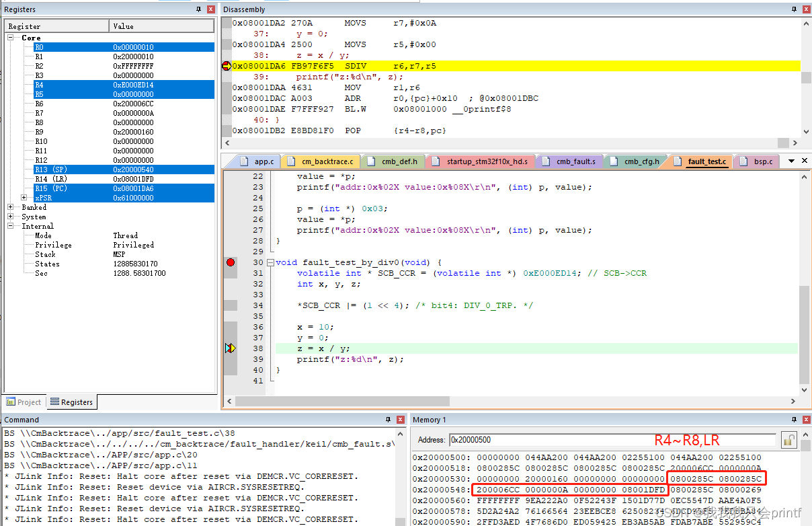Click current-statement arrow at line 38
This screenshot has height=526, width=812.
click(231, 348)
